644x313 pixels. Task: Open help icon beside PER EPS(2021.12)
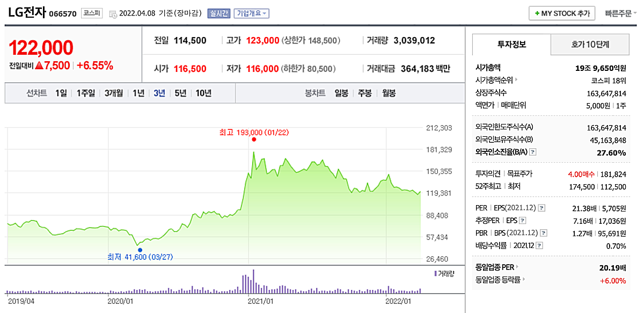tap(541, 208)
